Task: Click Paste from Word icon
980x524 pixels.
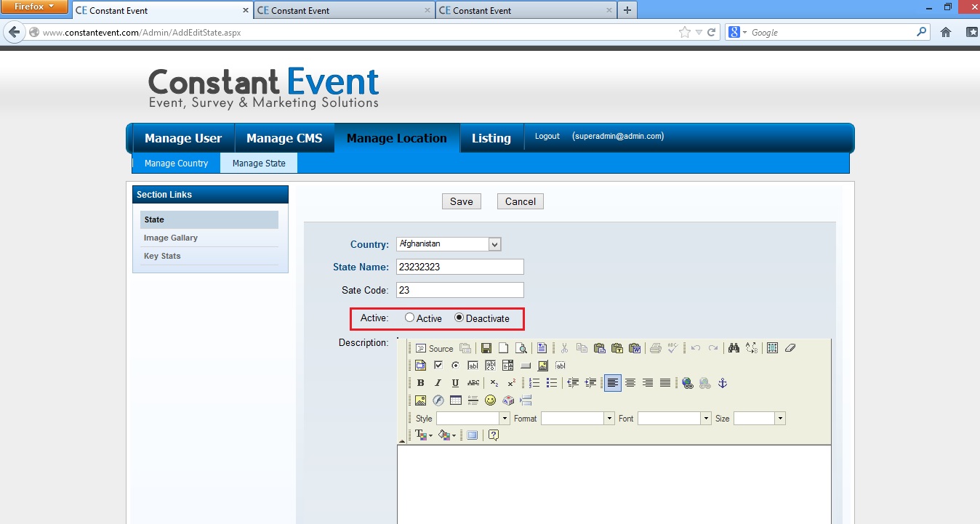Action: coord(634,348)
